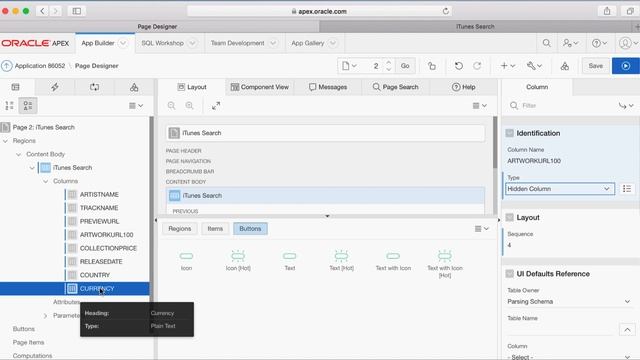Viewport: 640px width, 360px height.
Task: Open the Rendering tab icon
Action: tap(16, 87)
